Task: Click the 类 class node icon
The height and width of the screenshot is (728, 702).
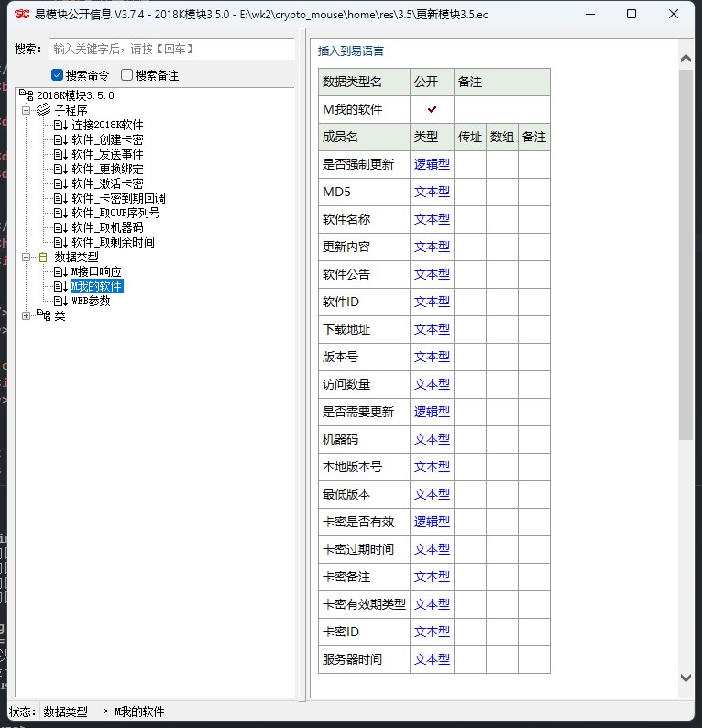Action: 43,315
